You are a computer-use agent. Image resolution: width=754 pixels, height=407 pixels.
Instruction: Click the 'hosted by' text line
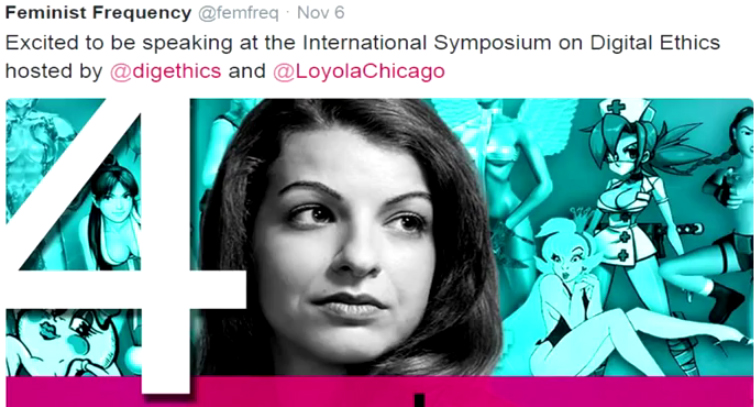pos(225,71)
